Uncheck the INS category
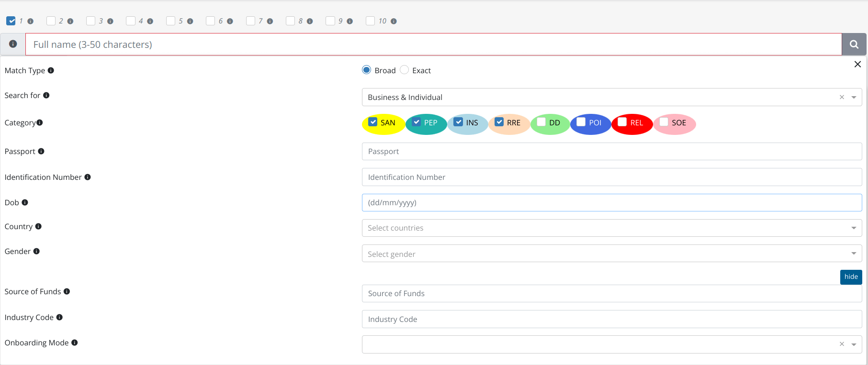The image size is (868, 365). coord(459,122)
